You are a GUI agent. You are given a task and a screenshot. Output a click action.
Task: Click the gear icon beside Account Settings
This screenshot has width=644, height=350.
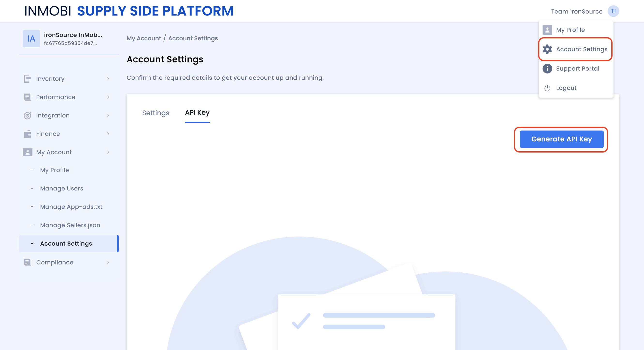[x=547, y=49]
